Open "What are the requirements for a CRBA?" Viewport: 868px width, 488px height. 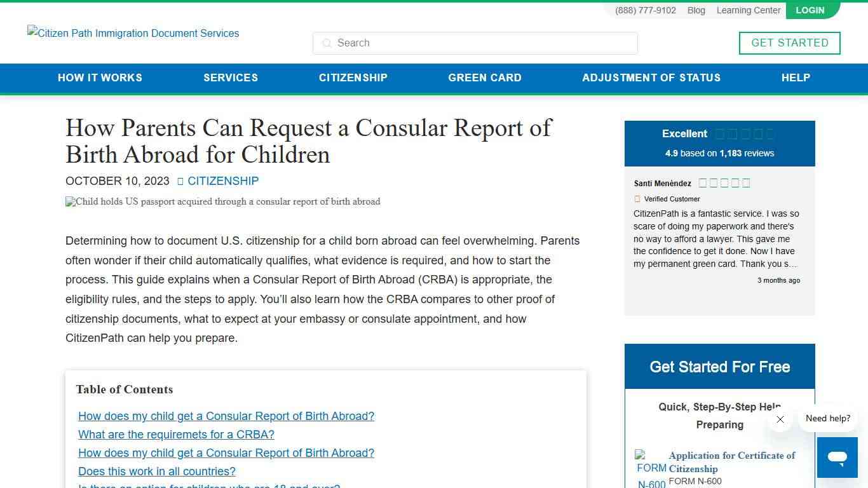tap(176, 435)
